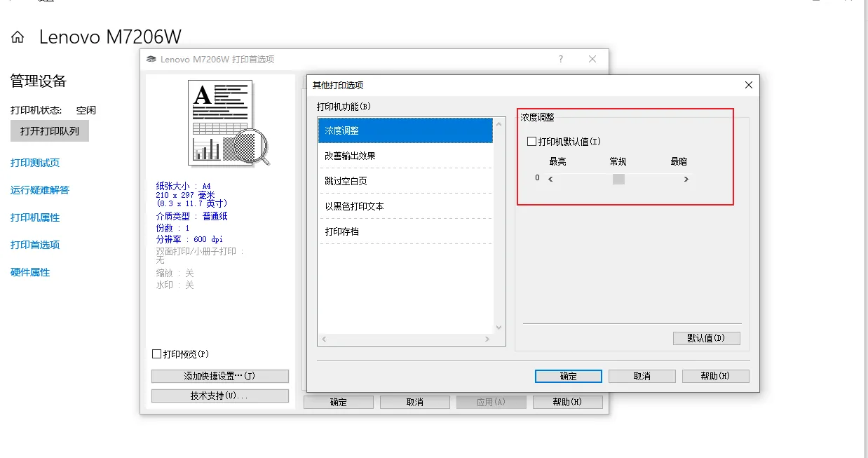Viewport: 868px width, 458px height.
Task: Select 改善输出效果 in the function list
Action: (406, 156)
